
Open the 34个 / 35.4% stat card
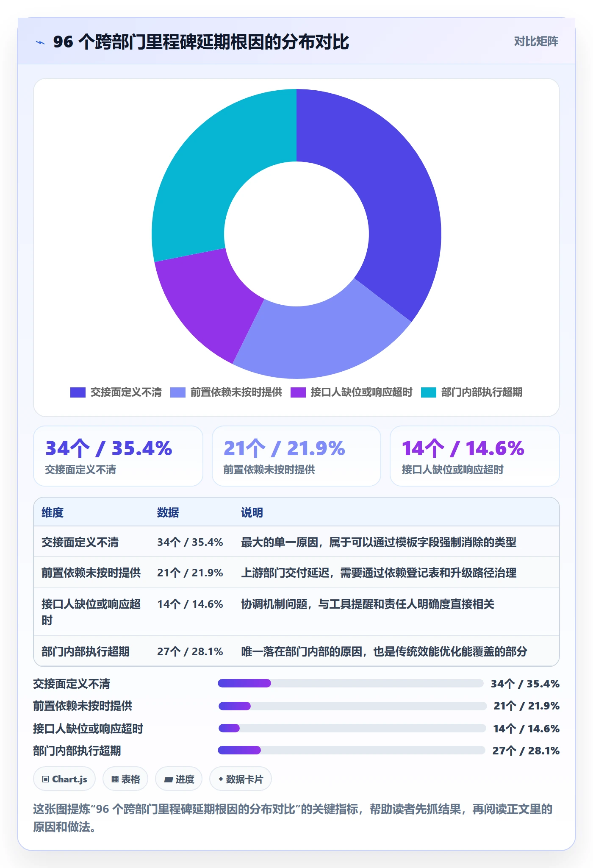click(118, 456)
